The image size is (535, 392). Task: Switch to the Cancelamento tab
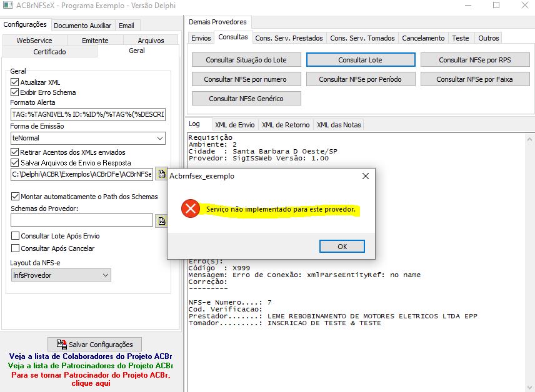pos(423,38)
